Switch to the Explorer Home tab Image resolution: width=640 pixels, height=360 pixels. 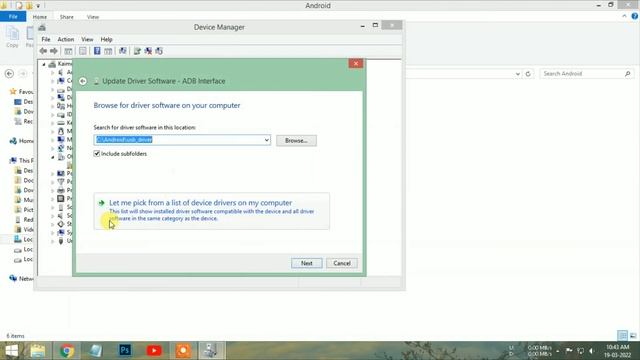tap(40, 17)
